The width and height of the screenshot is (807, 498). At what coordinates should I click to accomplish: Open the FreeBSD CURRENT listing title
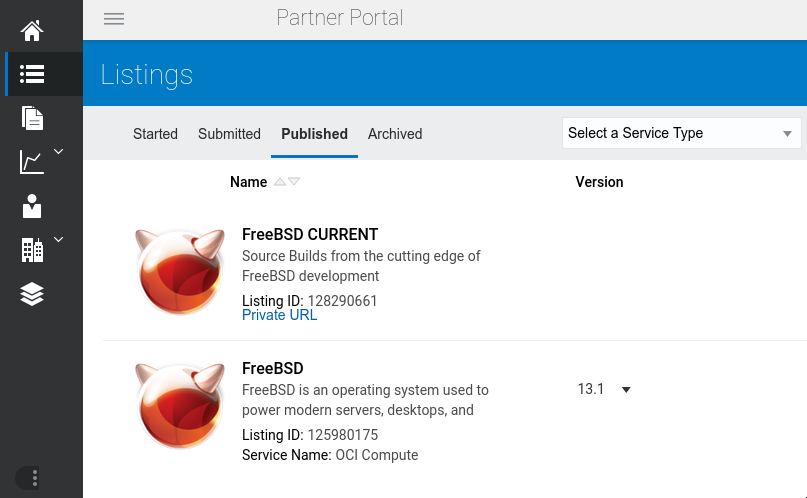310,235
